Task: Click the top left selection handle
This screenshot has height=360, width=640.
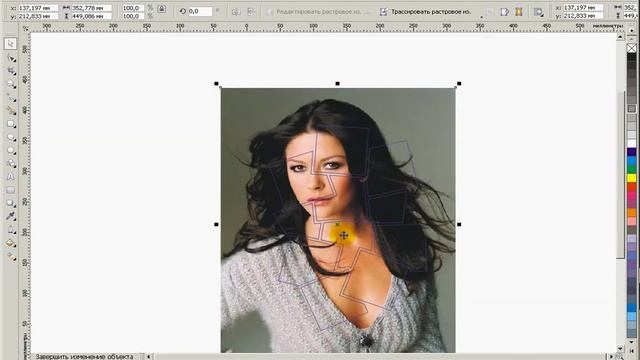Action: (x=216, y=84)
